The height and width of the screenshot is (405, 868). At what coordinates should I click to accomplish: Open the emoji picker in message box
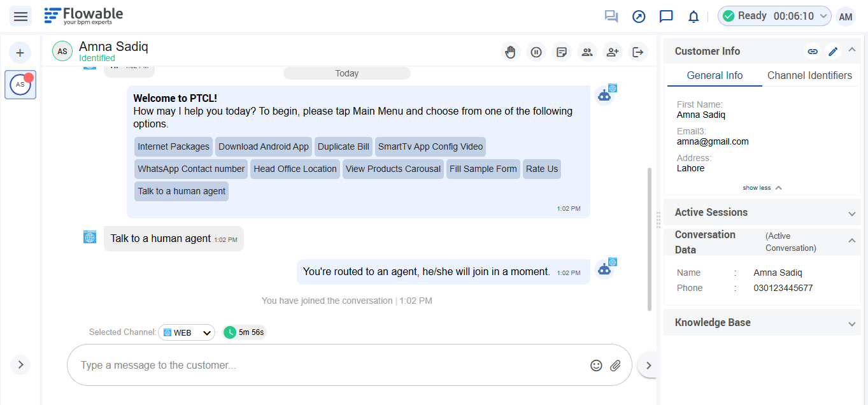[x=596, y=365]
